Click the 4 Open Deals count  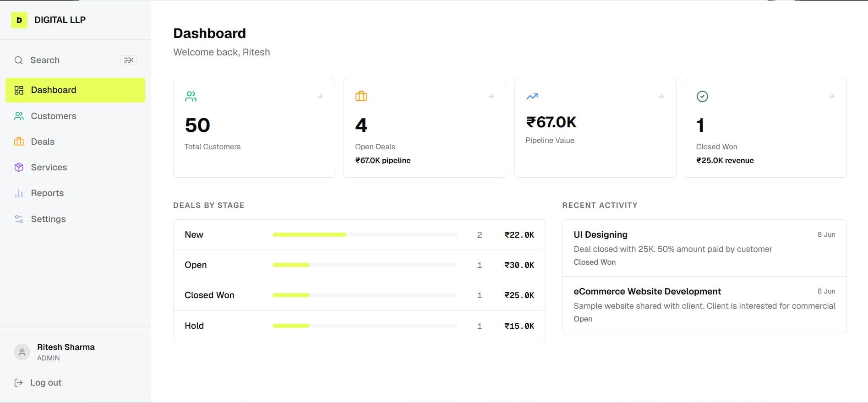(x=361, y=125)
